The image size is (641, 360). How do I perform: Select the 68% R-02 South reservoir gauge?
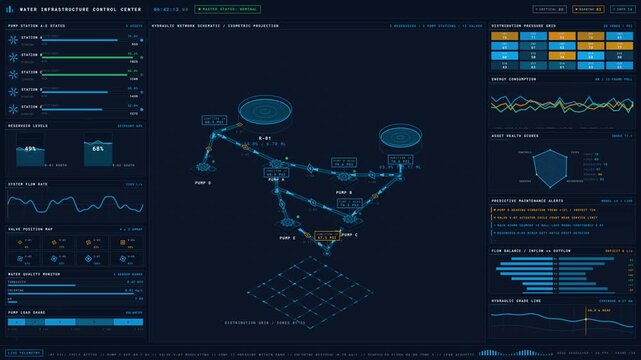98,150
